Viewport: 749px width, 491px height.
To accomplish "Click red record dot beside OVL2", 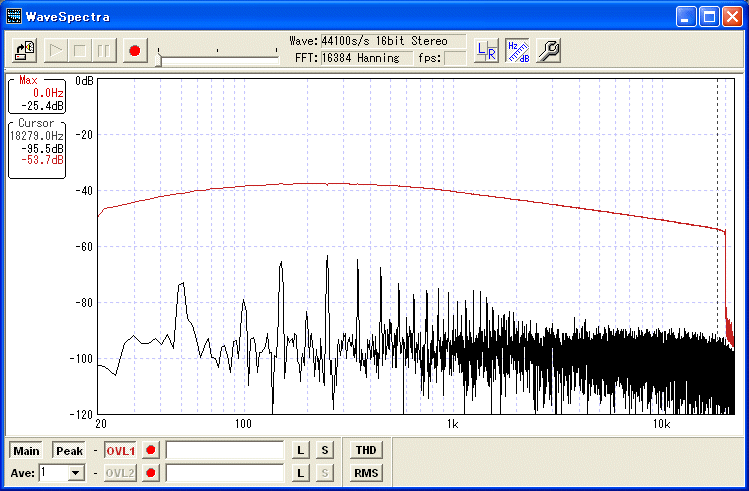I will point(151,473).
